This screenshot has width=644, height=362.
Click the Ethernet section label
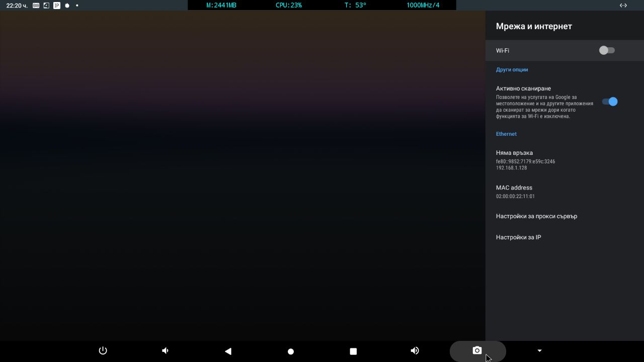[506, 134]
